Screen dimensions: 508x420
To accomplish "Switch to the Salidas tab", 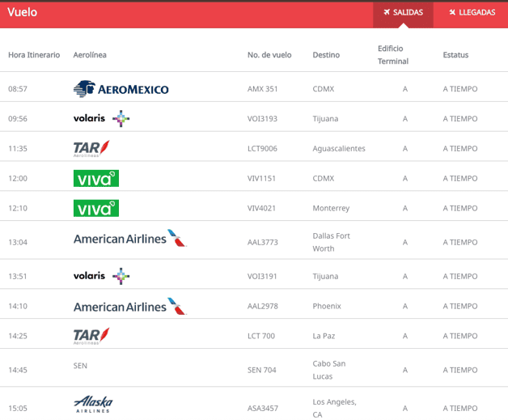I will [403, 13].
